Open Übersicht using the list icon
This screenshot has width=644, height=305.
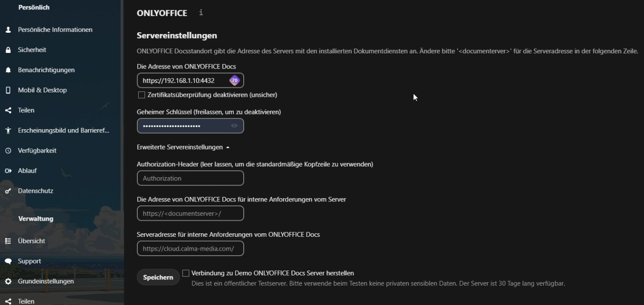pyautogui.click(x=8, y=241)
